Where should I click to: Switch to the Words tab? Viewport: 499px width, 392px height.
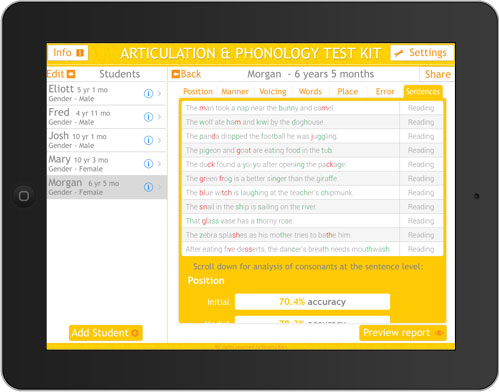tap(310, 92)
